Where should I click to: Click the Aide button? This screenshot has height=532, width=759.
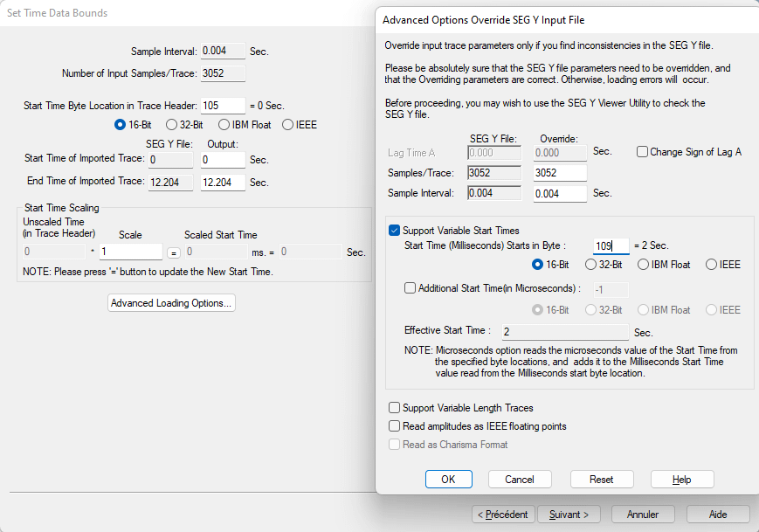[717, 515]
